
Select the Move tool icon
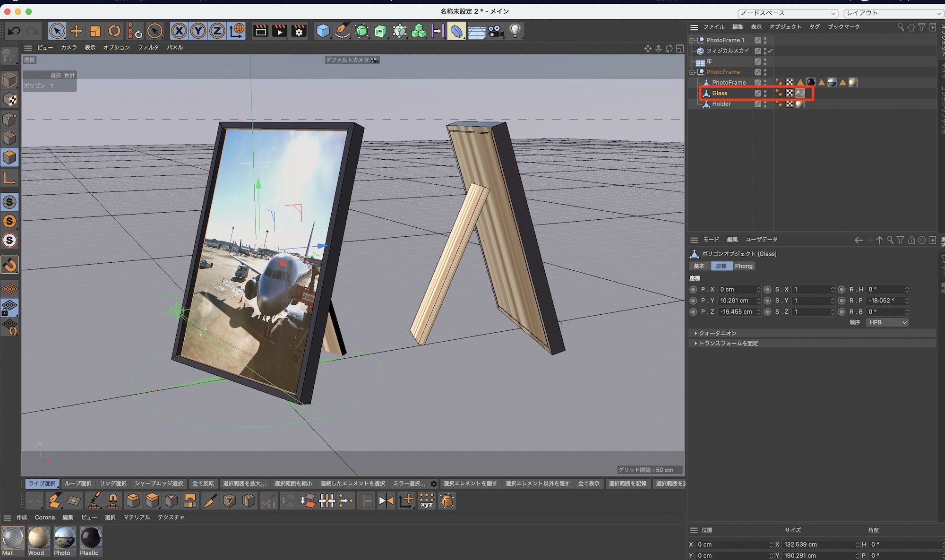click(76, 31)
